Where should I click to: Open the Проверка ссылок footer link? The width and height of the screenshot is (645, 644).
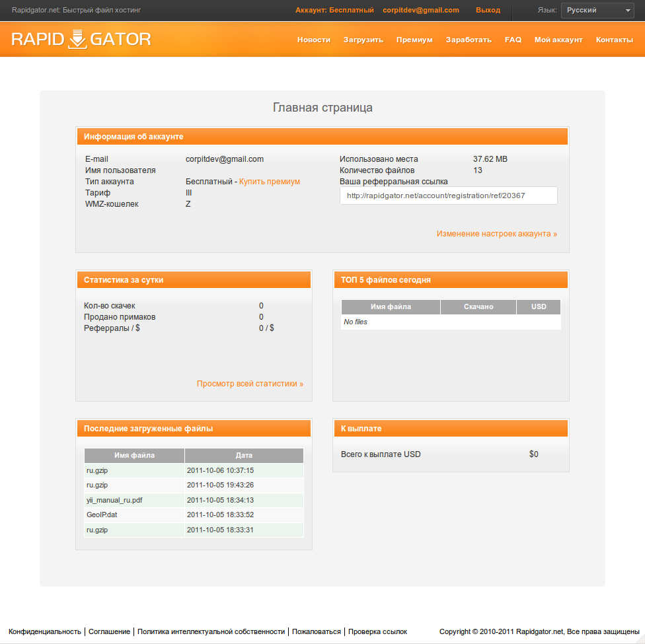click(377, 631)
